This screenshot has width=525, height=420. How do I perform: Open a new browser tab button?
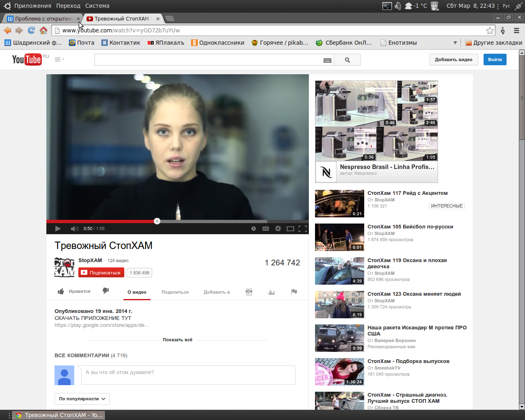pyautogui.click(x=170, y=18)
